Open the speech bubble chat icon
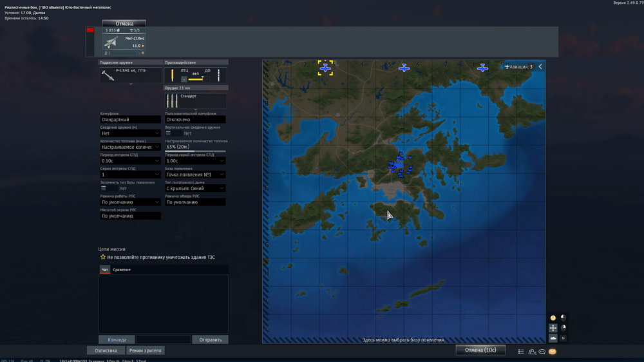The width and height of the screenshot is (644, 362). pos(542,352)
